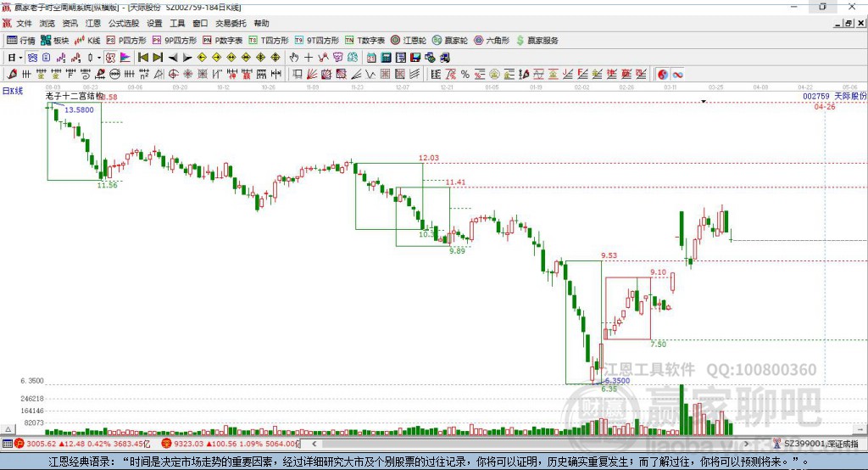Screen dimensions: 868x470
Task: Click the colorful flag triangle icon
Action: coord(125,58)
